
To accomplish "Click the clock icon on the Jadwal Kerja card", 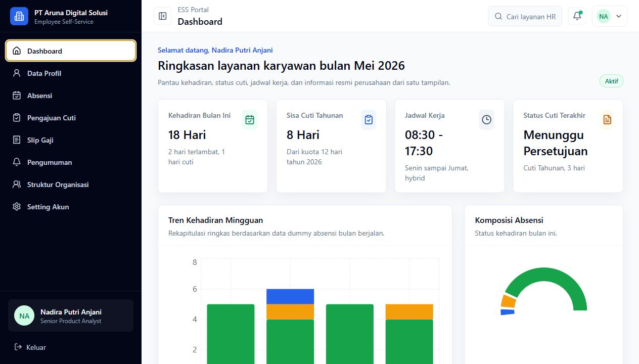I will click(x=486, y=120).
